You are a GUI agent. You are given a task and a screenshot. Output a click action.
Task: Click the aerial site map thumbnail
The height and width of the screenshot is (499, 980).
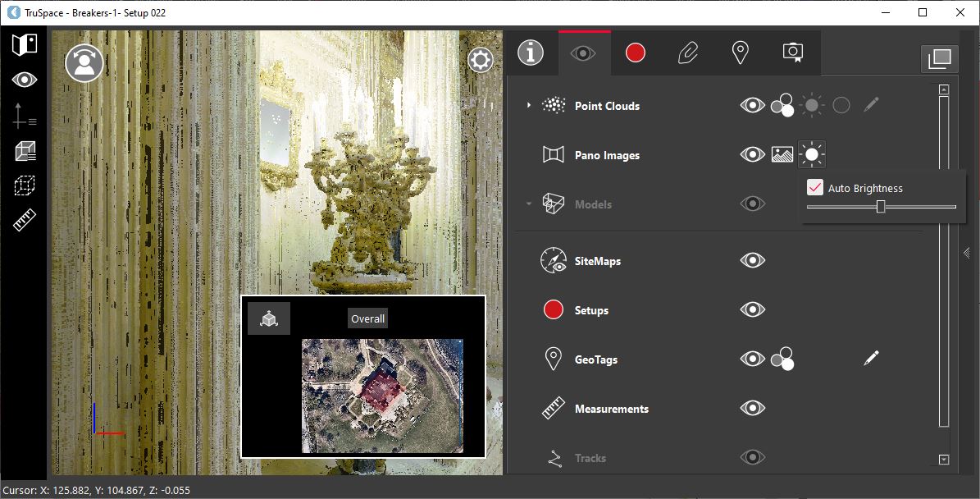click(x=382, y=395)
